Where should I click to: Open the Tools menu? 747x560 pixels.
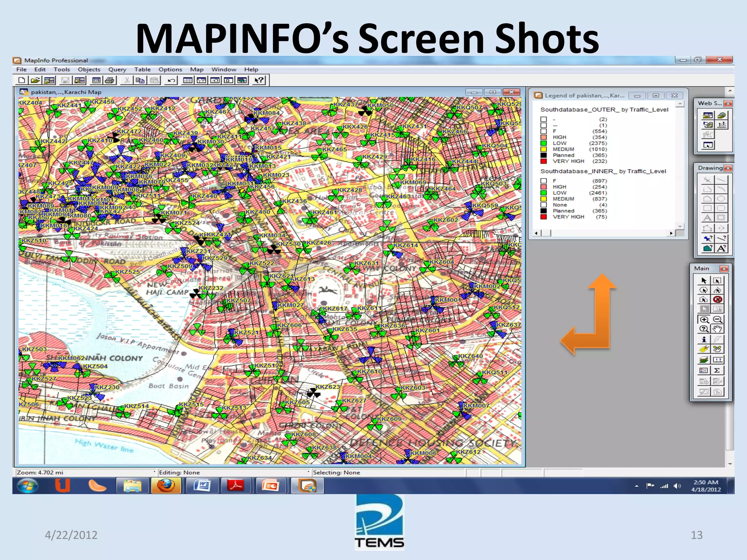click(x=62, y=69)
